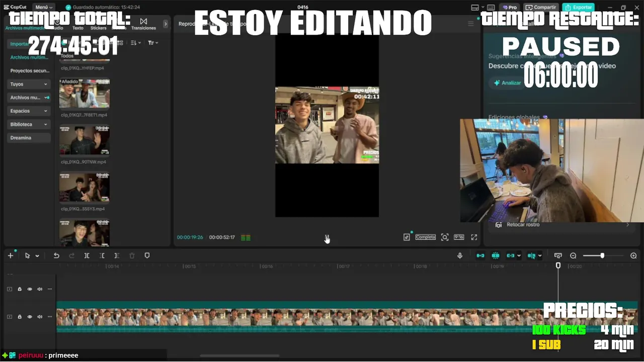Screen dimensions: 644x362
Task: Switch to the Texto tab
Action: tap(78, 24)
